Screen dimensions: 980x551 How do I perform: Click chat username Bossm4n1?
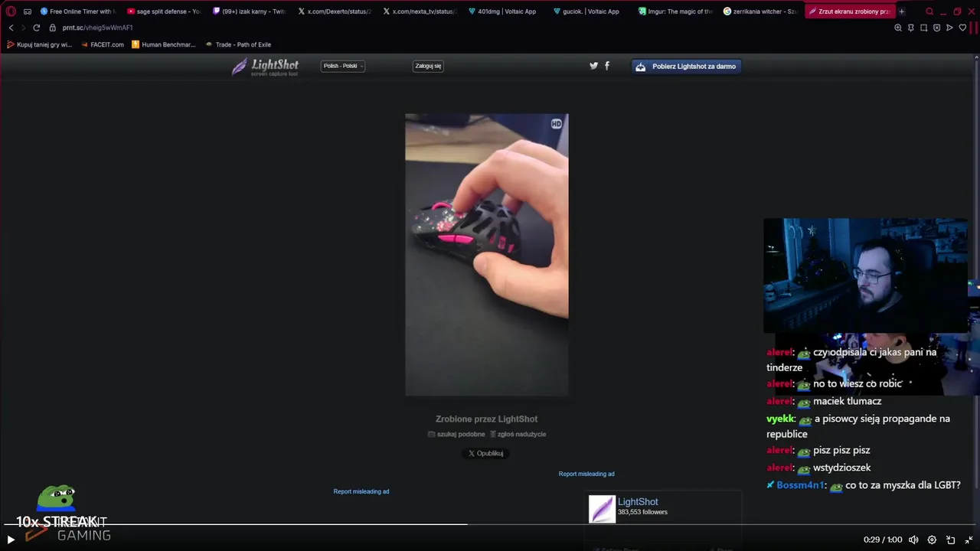pos(801,485)
